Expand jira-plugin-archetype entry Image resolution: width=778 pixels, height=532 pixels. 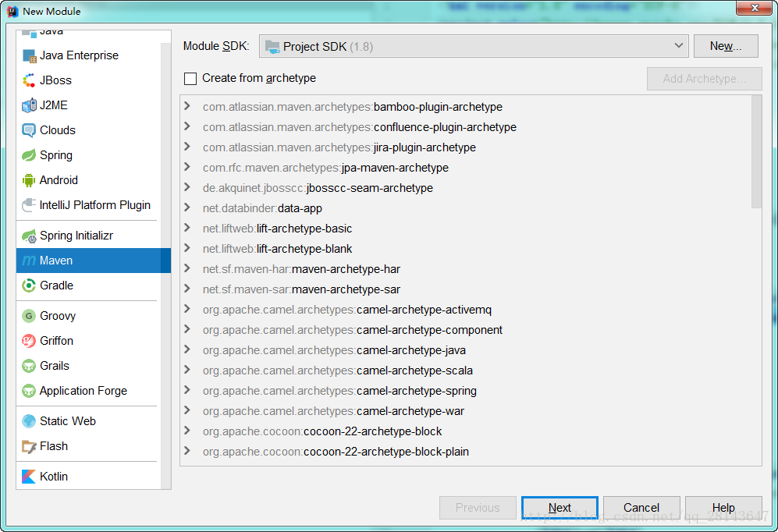point(187,147)
